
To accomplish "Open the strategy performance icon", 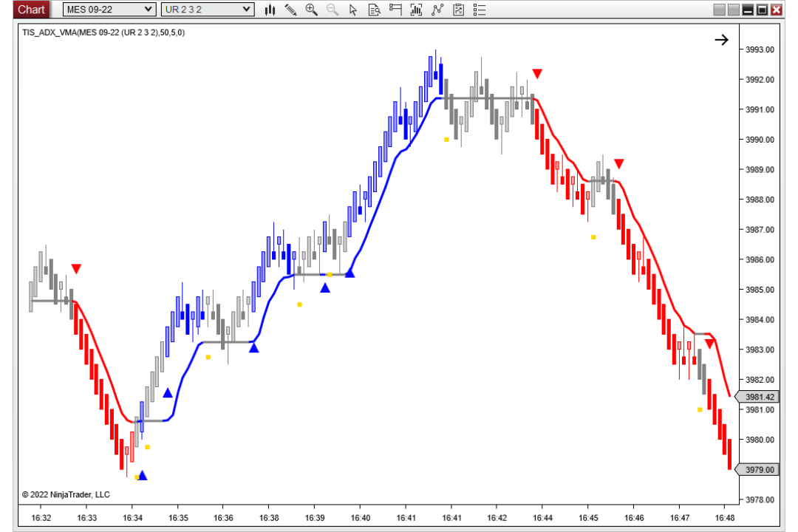I will click(459, 10).
